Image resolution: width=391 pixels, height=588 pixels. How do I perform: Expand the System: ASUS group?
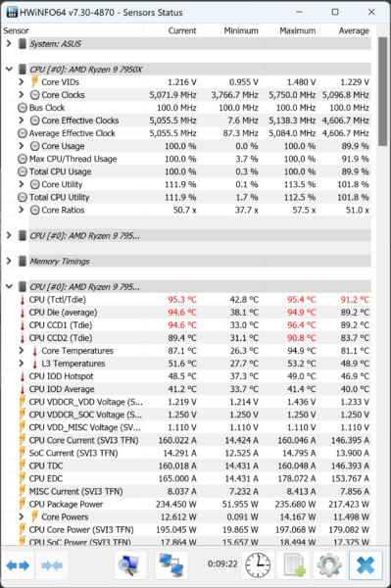pyautogui.click(x=9, y=44)
